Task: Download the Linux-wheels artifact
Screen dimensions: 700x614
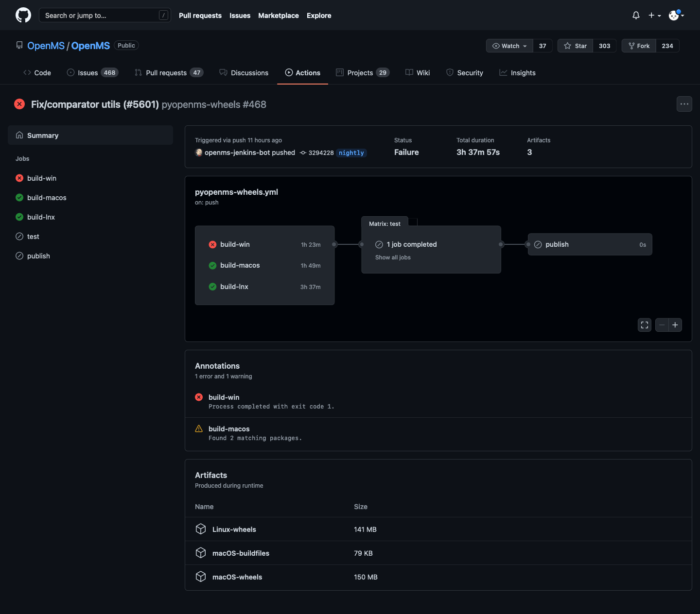Action: pos(234,529)
